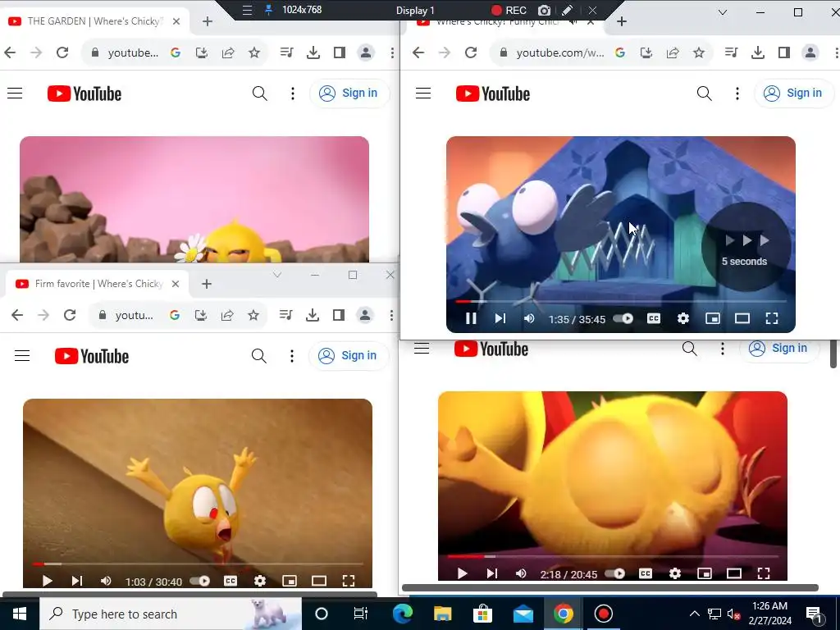The height and width of the screenshot is (630, 840).
Task: Switch 35:45 video to theater mode
Action: coord(742,319)
